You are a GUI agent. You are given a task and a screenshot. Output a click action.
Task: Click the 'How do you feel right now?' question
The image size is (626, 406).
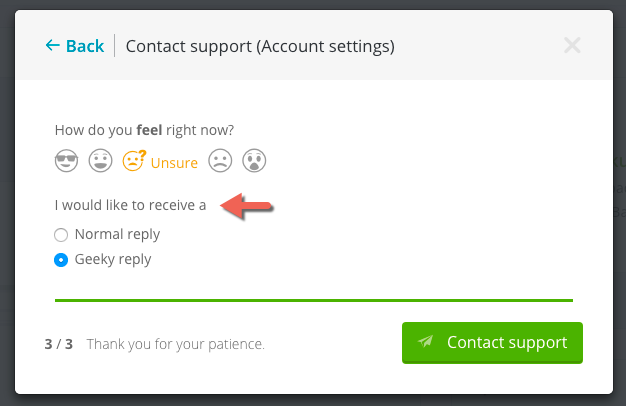pos(144,130)
